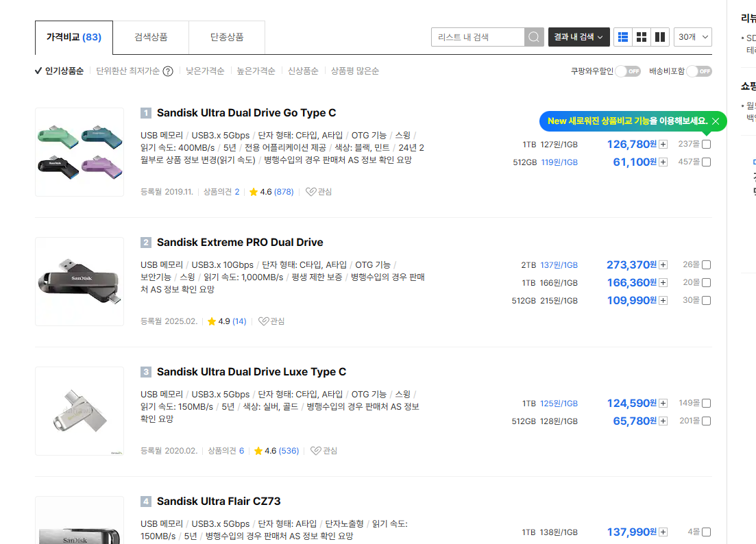Click 124,590원 price link
This screenshot has height=544, width=756.
click(x=632, y=404)
